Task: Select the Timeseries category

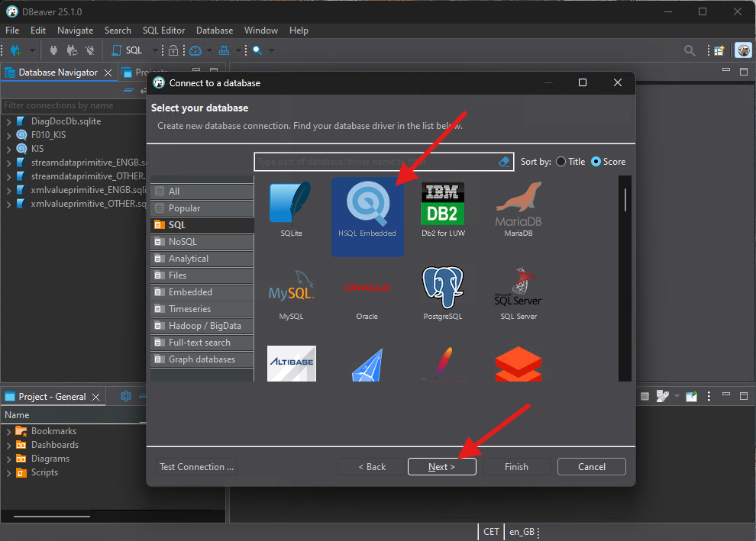Action: click(202, 309)
